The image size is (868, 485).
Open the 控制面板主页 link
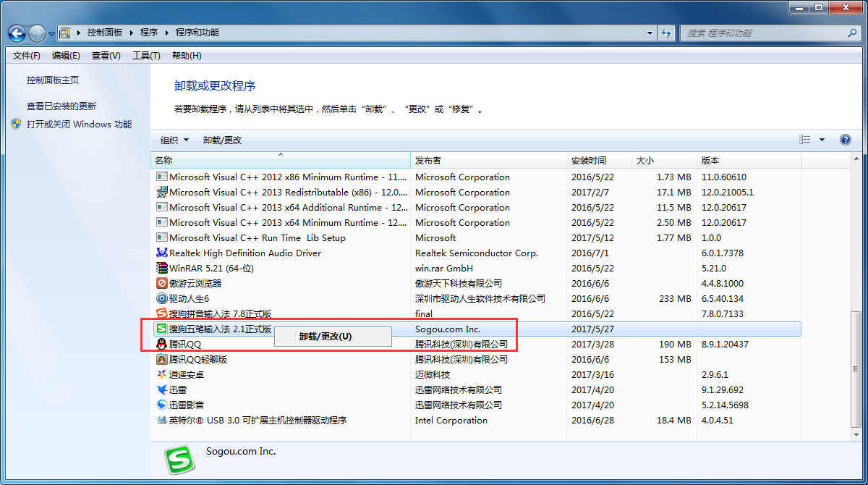[53, 80]
